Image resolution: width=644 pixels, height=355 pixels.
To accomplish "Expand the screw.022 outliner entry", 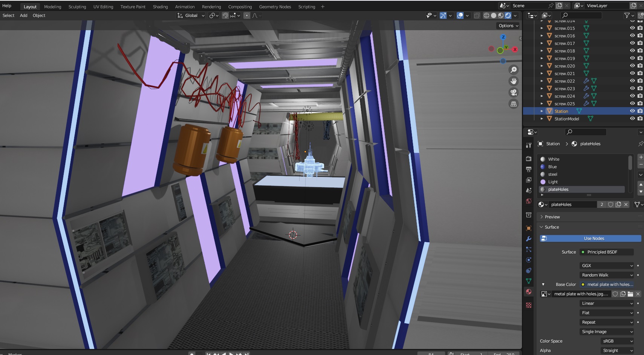I will click(542, 81).
